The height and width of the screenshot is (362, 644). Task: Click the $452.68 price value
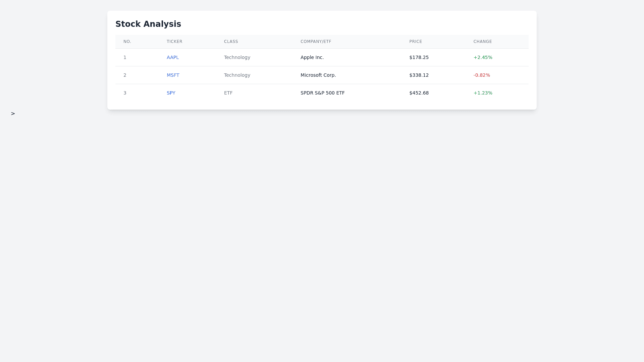pos(419,93)
